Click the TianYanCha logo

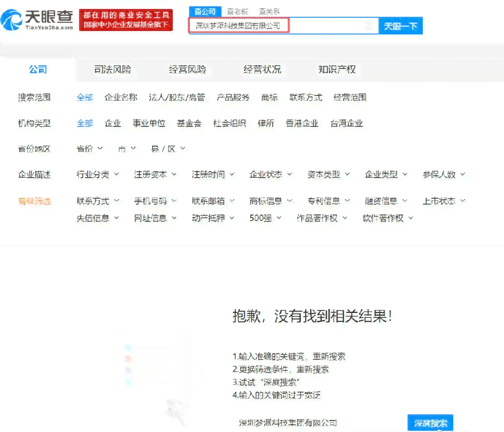tap(37, 20)
